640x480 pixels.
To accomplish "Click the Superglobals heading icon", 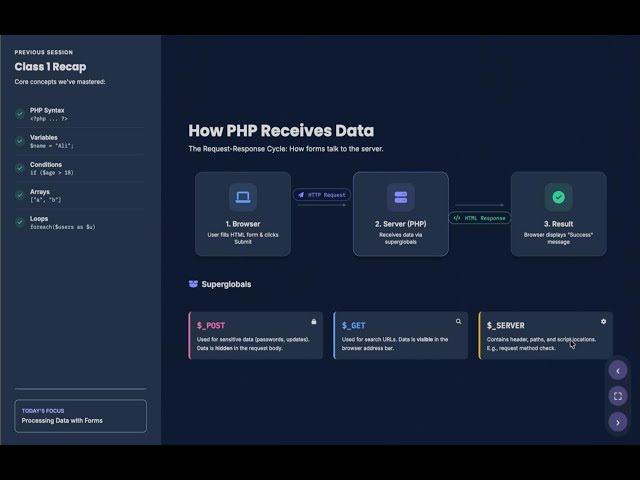I will [193, 284].
